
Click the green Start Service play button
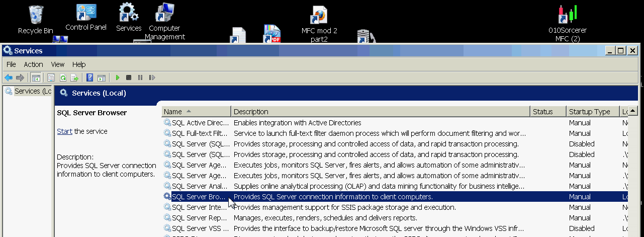click(x=118, y=77)
